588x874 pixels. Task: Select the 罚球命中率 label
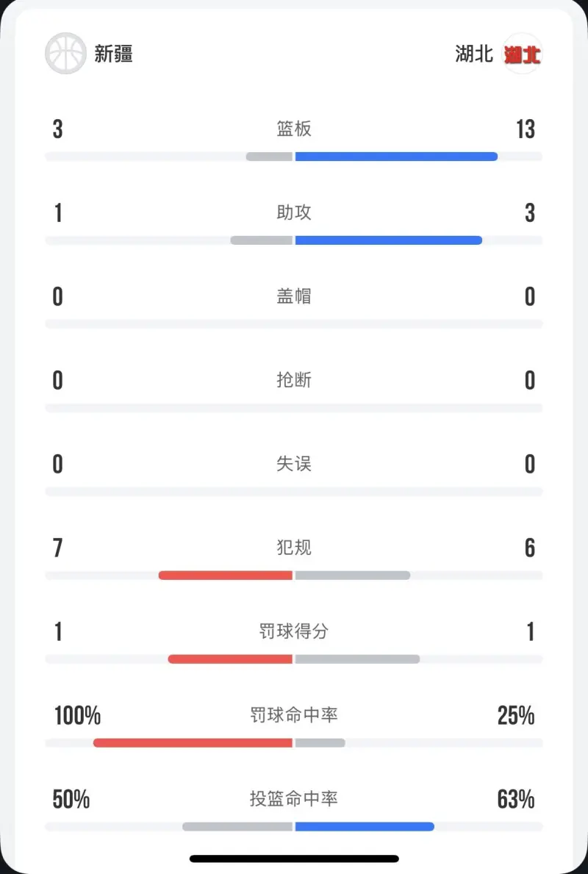294,715
